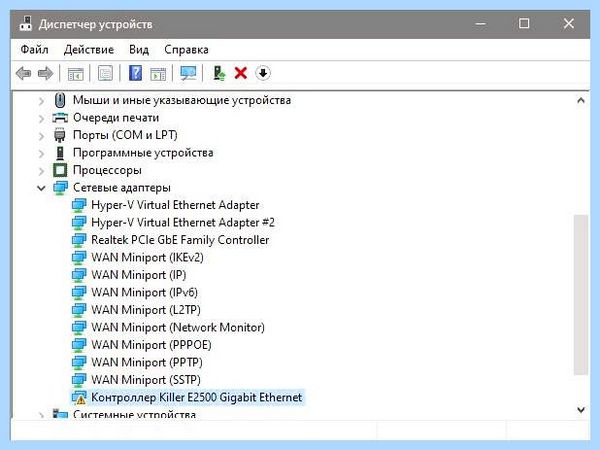Select Hyper-V Virtual Ethernet Adapter

point(175,205)
